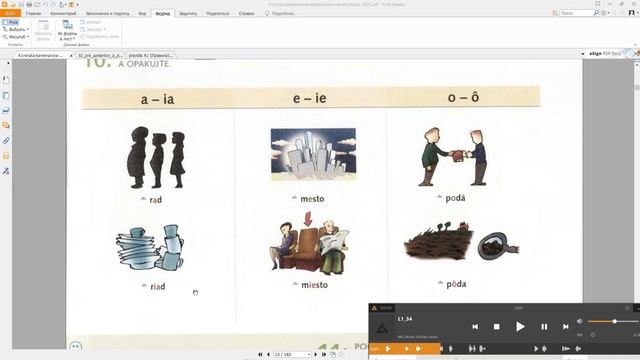
Task: Go to previous page arrow
Action: (x=268, y=355)
